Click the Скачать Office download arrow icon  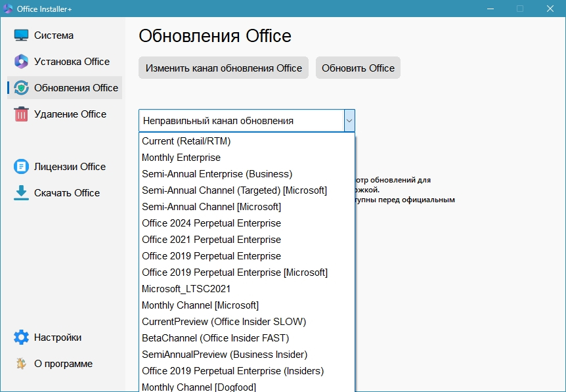pyautogui.click(x=22, y=193)
